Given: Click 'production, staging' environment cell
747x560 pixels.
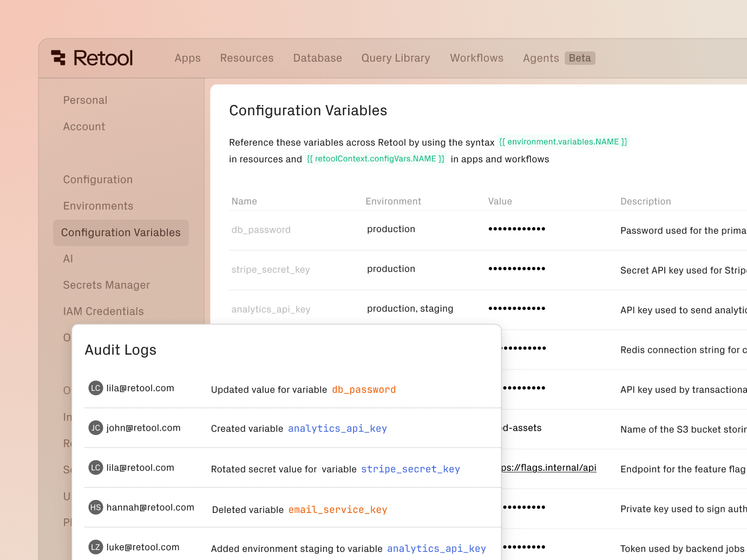Looking at the screenshot, I should tap(410, 308).
